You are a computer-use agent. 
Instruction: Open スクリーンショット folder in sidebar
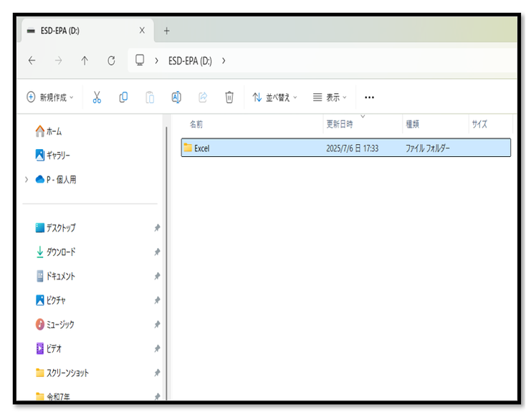point(62,373)
